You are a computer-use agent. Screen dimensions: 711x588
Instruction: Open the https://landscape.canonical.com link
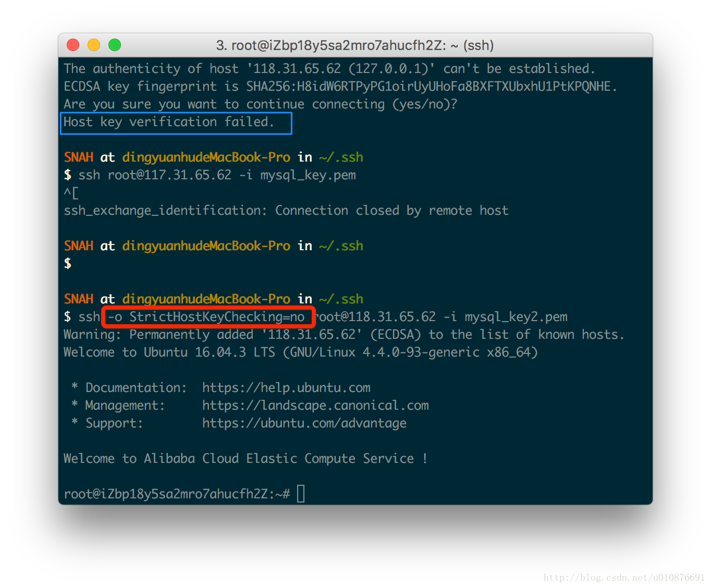click(x=315, y=406)
